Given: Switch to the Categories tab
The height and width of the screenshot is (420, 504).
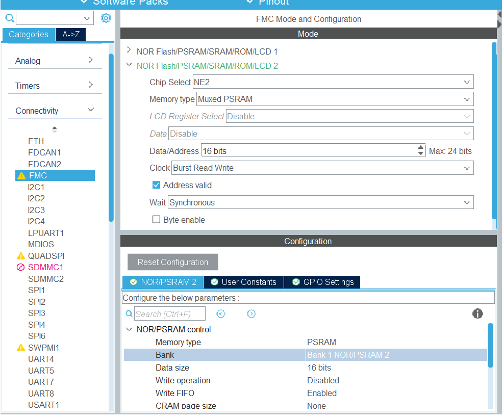Looking at the screenshot, I should (29, 34).
